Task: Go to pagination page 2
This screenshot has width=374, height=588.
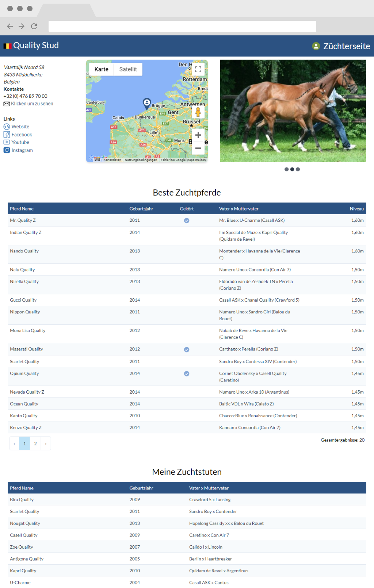Action: coord(35,444)
